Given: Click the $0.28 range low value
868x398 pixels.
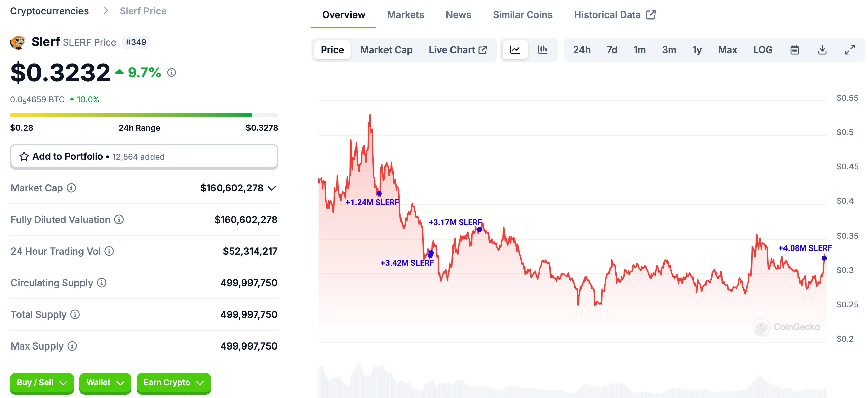Looking at the screenshot, I should [22, 128].
